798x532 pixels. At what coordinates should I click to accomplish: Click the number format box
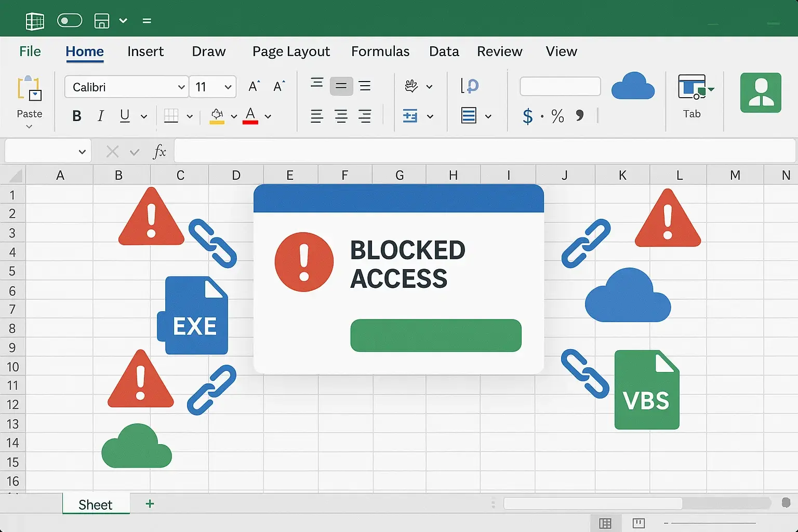tap(560, 86)
